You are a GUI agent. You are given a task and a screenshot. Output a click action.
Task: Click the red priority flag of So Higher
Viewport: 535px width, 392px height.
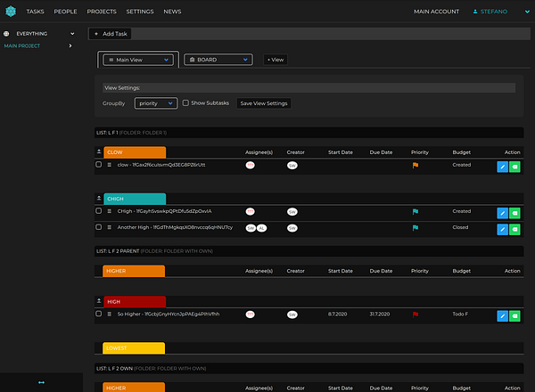(x=416, y=314)
